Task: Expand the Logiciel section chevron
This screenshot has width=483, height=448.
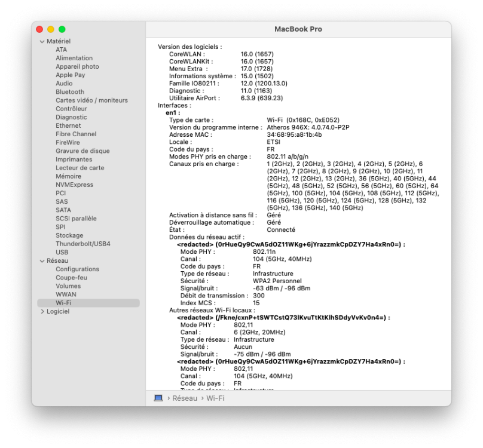Action: click(42, 312)
